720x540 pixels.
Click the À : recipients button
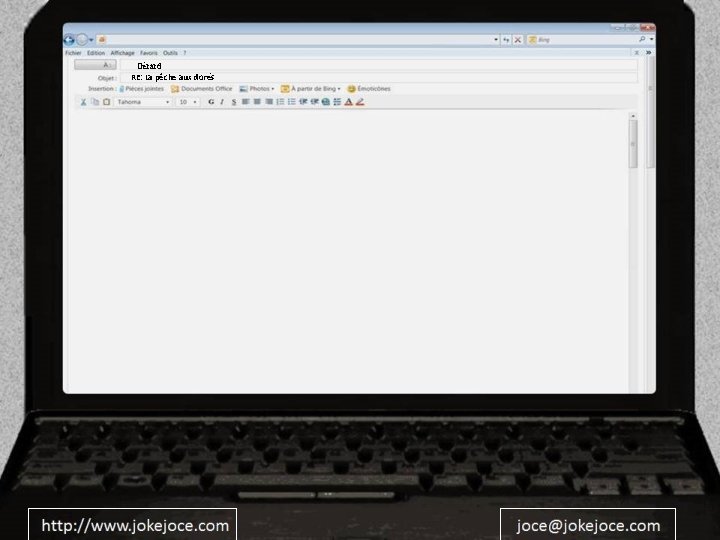(x=96, y=65)
